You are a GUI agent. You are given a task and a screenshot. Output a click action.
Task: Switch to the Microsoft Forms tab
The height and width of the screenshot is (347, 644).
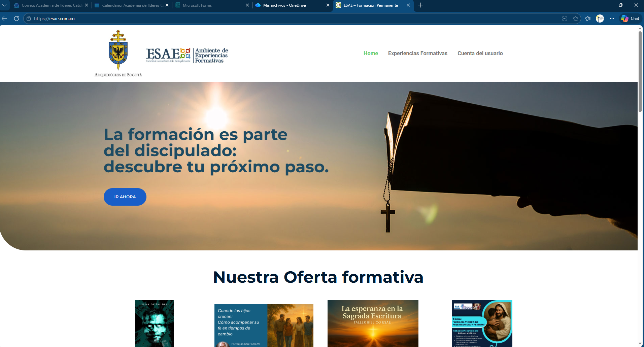point(209,5)
